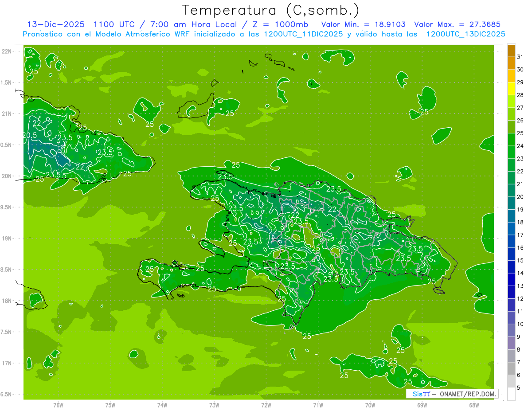532x411 pixels.
Task: Click the "Valor Max. = 27.3685" text
Action: click(x=458, y=24)
